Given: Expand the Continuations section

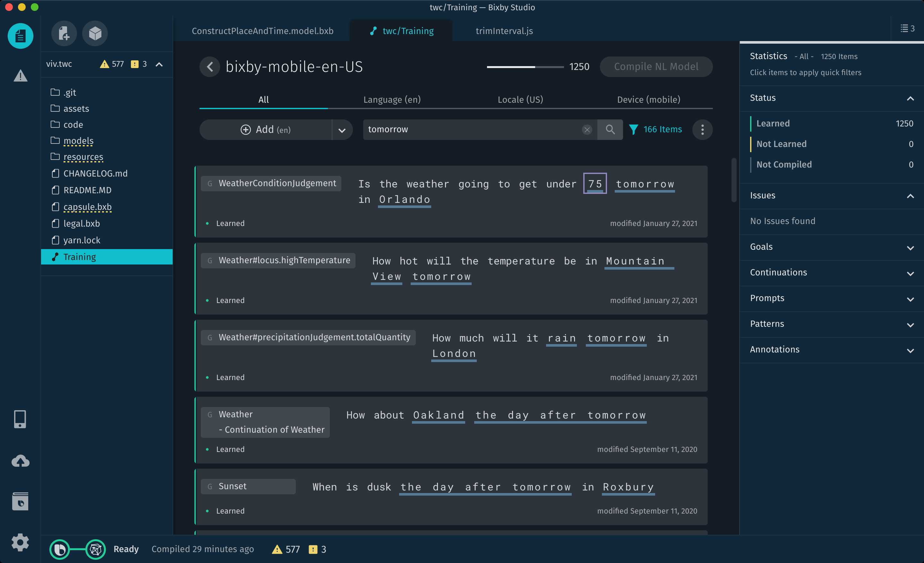Looking at the screenshot, I should click(910, 273).
